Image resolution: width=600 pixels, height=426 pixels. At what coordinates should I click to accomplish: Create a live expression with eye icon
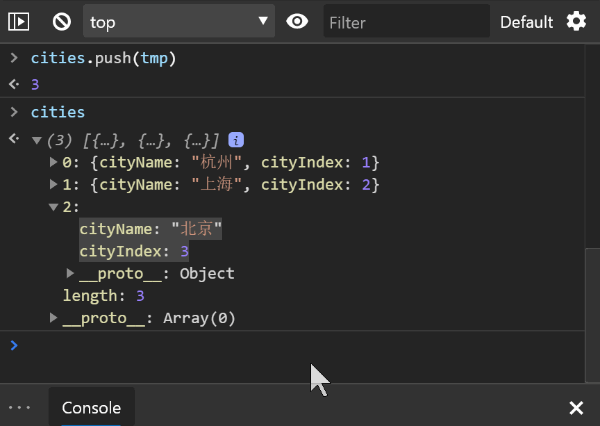pos(297,21)
